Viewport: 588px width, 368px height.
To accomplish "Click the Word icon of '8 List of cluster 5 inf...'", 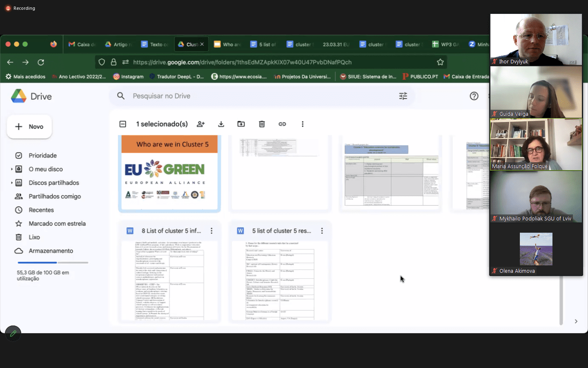I will point(130,231).
